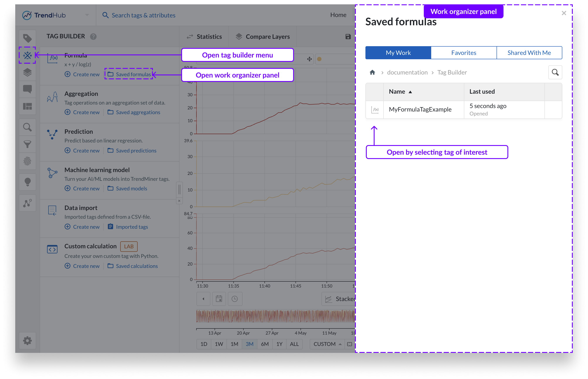Image resolution: width=588 pixels, height=379 pixels.
Task: Click the save floppy disk icon
Action: 348,37
